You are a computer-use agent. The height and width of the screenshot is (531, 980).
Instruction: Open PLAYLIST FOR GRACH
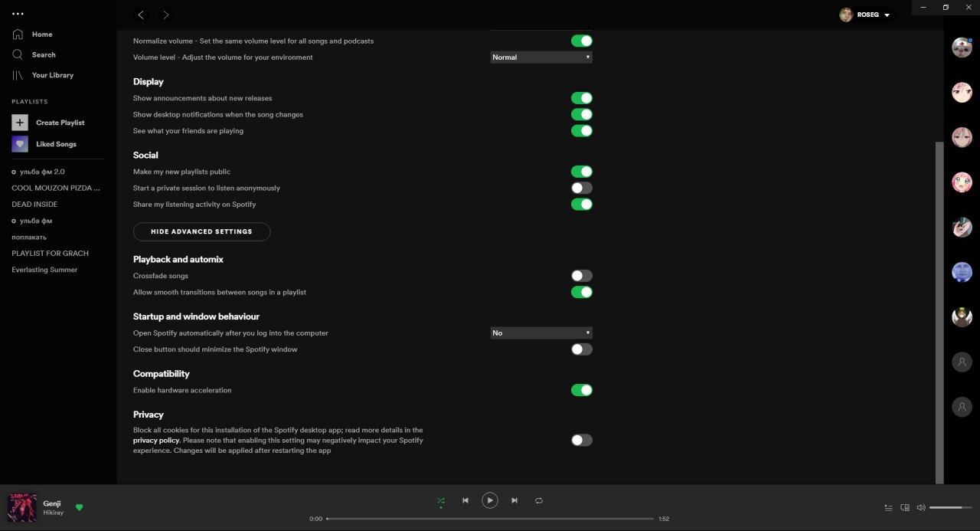click(x=50, y=253)
